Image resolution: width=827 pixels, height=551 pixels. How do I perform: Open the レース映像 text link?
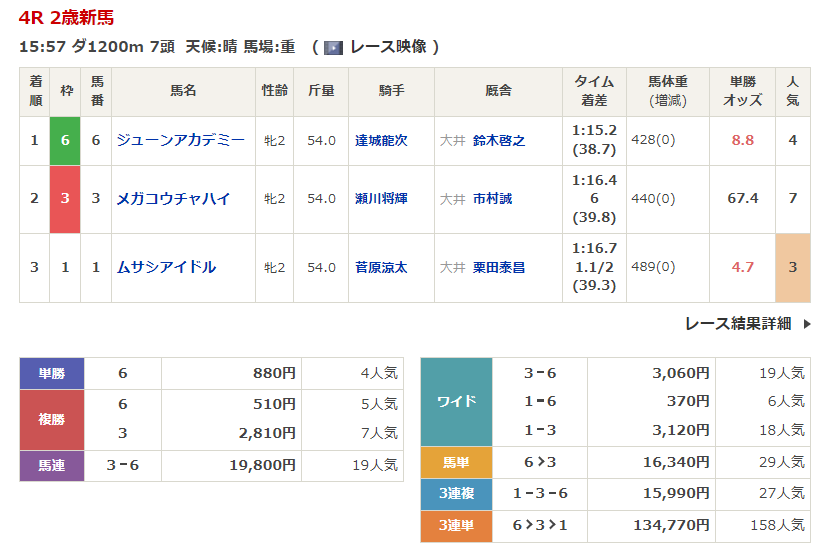[387, 47]
